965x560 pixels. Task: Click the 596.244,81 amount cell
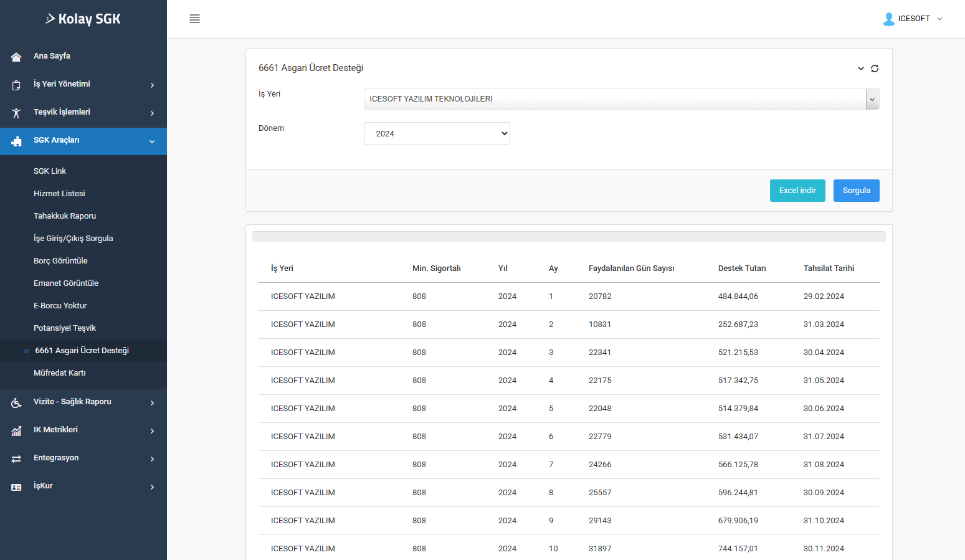click(738, 493)
